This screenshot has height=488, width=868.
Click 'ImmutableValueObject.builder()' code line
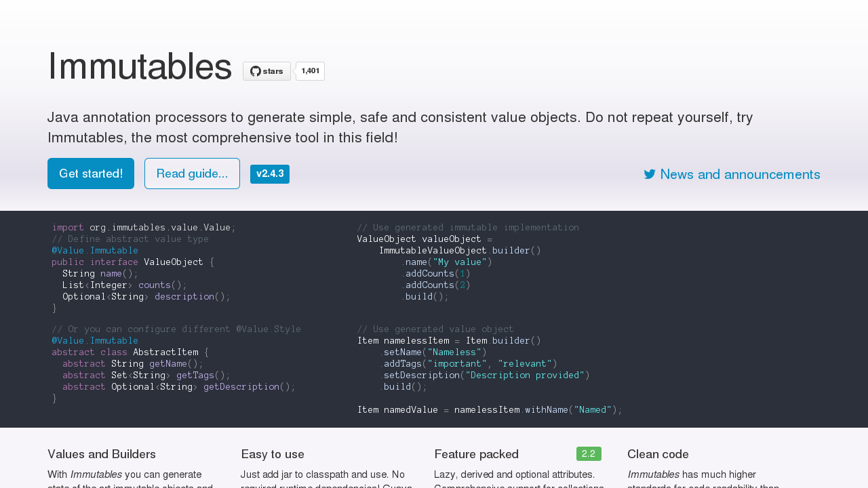460,251
